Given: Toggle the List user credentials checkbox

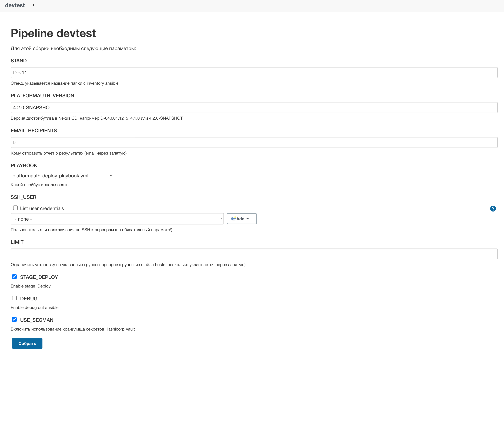Looking at the screenshot, I should [x=16, y=208].
